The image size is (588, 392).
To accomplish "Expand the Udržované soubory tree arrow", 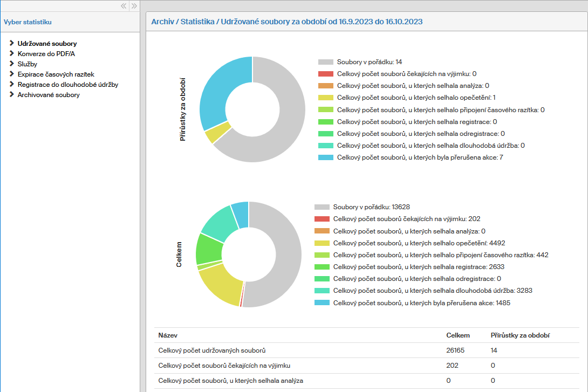I will pyautogui.click(x=12, y=43).
